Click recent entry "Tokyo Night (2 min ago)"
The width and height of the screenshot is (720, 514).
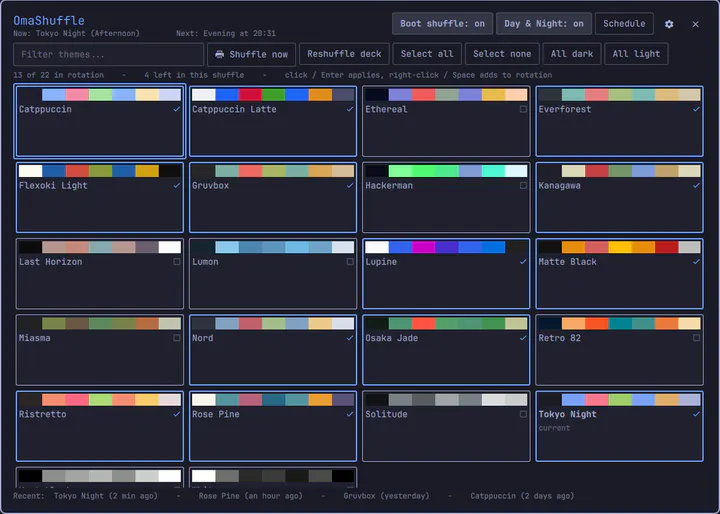coord(106,496)
